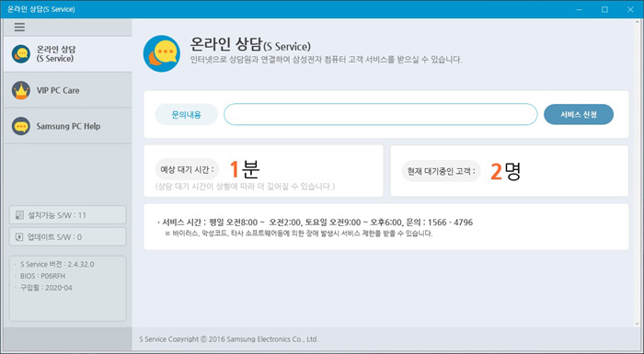Select 온라인 상담 (S Service) sidebar item

68,54
